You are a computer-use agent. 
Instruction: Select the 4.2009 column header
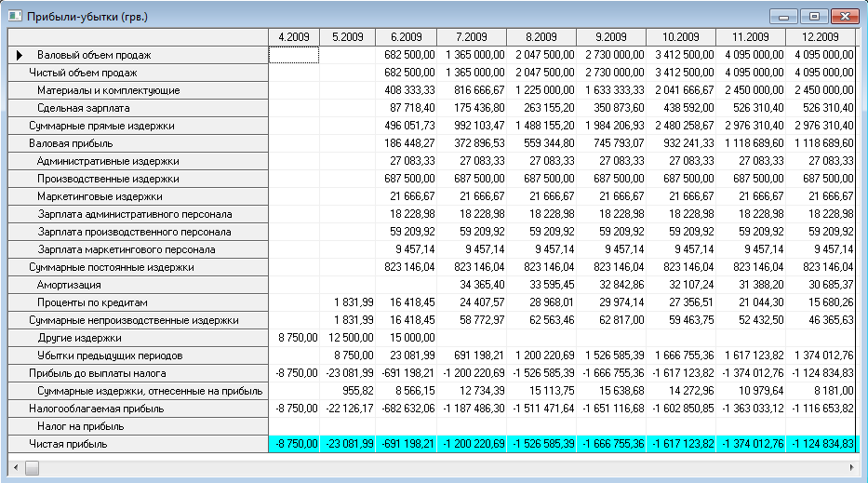pyautogui.click(x=294, y=37)
